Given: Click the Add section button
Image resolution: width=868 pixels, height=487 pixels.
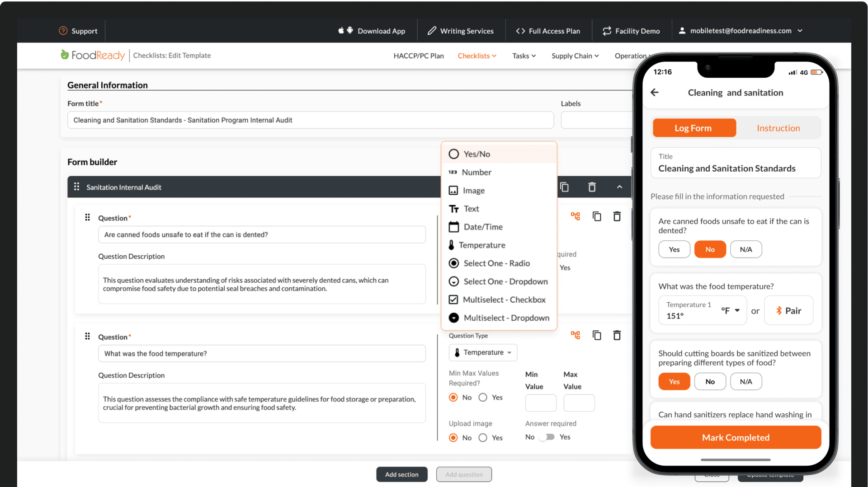Looking at the screenshot, I should (x=401, y=474).
